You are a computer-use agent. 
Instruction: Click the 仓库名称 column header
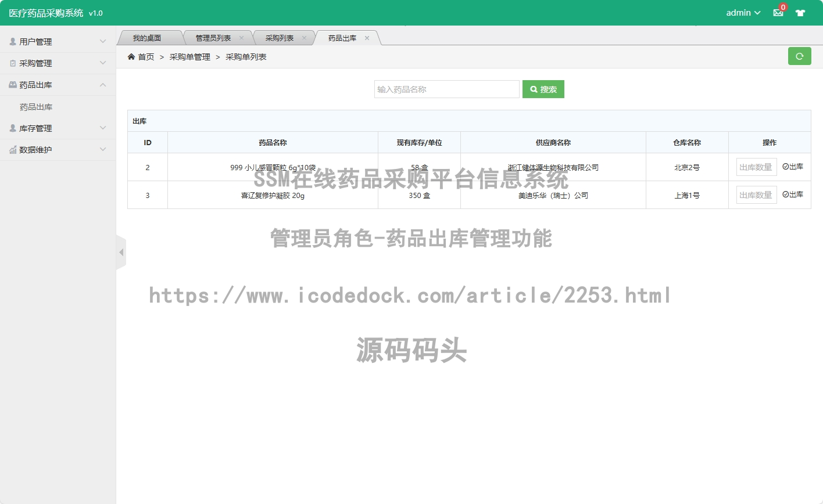click(687, 143)
